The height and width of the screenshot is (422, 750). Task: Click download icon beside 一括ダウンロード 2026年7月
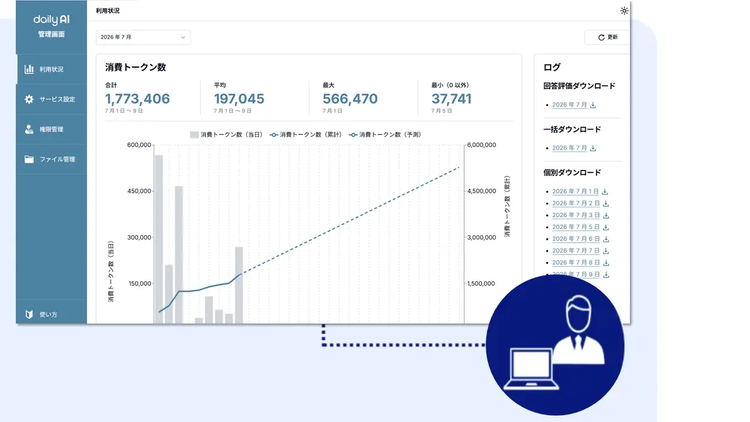[593, 148]
